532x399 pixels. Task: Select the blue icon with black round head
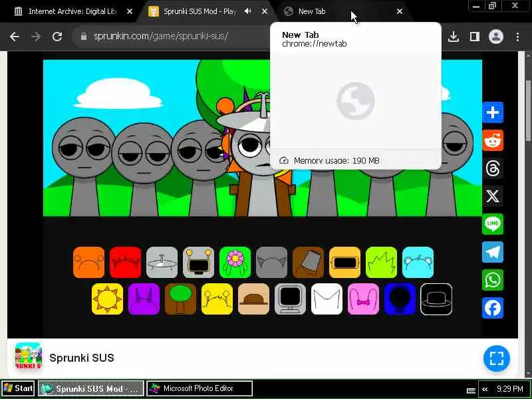coord(400,299)
